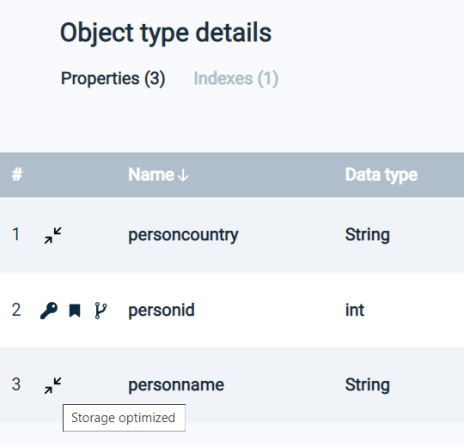
Task: Click row number 2 in properties table
Action: click(x=16, y=310)
